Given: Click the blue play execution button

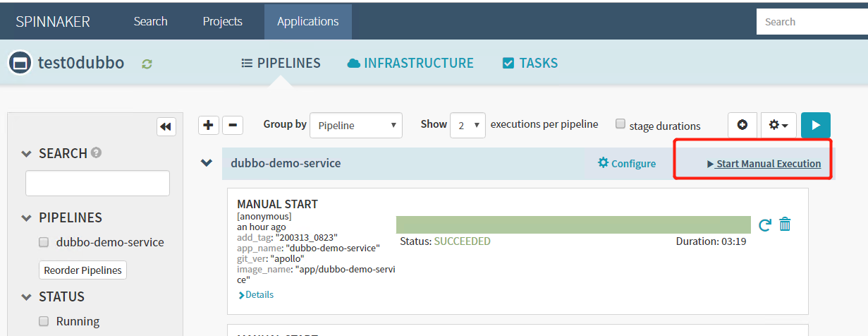Looking at the screenshot, I should click(815, 125).
